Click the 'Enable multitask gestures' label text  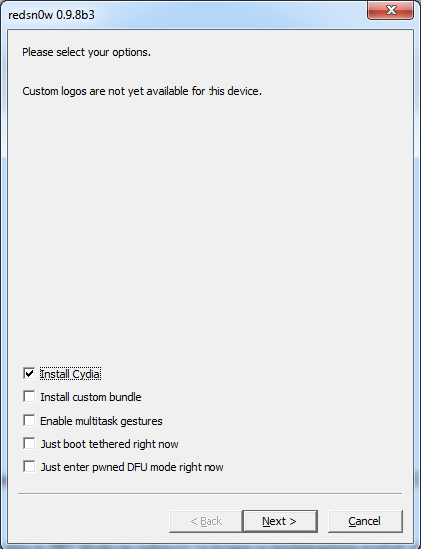(x=101, y=421)
